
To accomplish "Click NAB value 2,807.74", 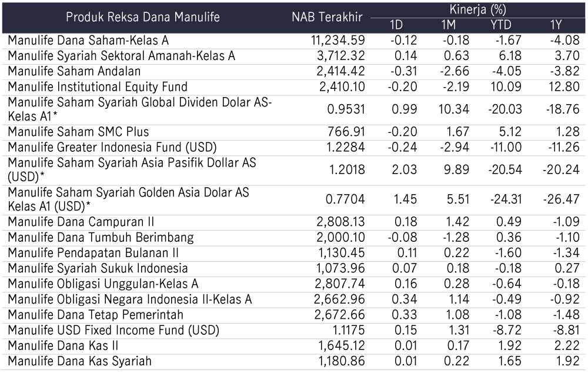I will [x=340, y=284].
